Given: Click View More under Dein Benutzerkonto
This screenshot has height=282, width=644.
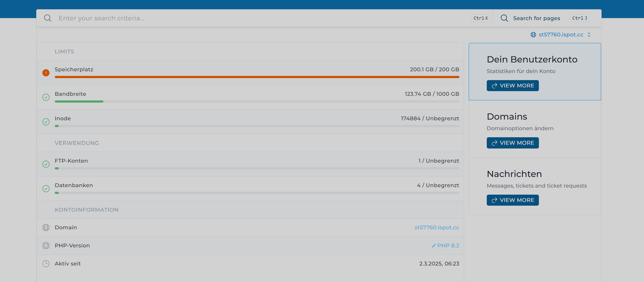Looking at the screenshot, I should pyautogui.click(x=513, y=86).
